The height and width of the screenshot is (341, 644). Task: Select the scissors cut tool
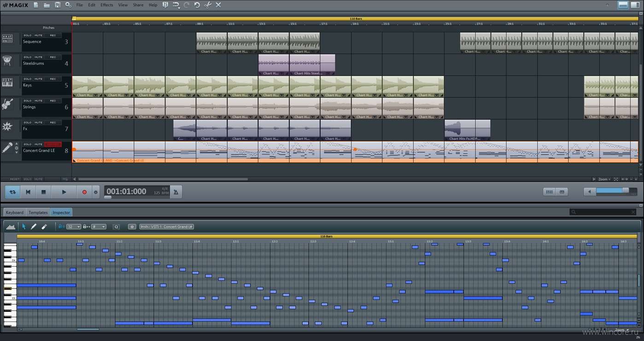[x=207, y=5]
